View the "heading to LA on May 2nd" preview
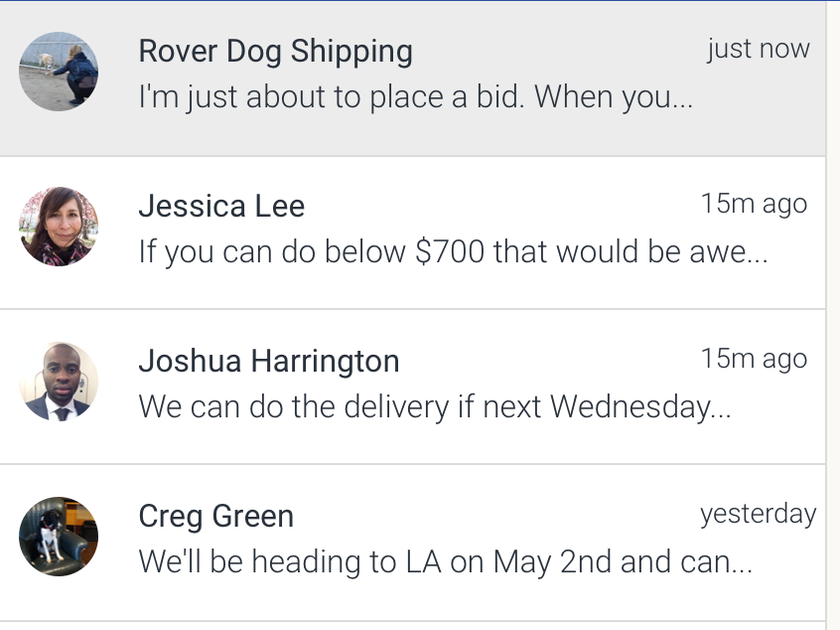840x630 pixels. pyautogui.click(x=445, y=562)
